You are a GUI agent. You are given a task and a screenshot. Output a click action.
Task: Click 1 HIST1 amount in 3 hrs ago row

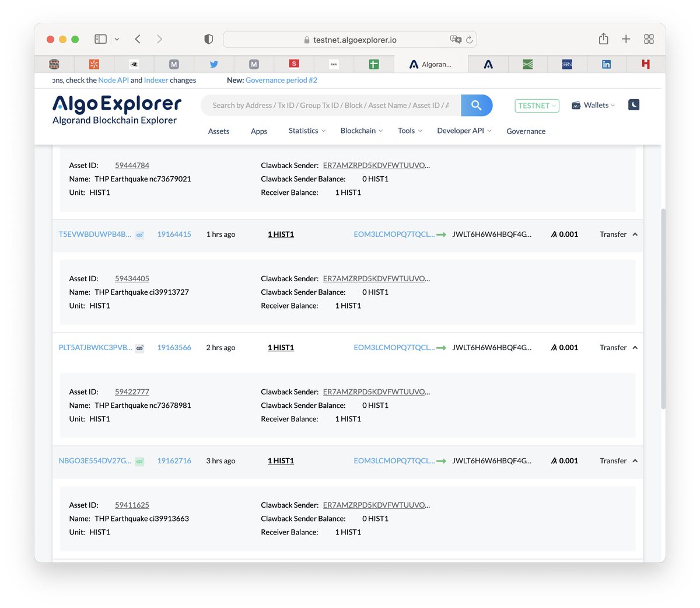(x=281, y=460)
